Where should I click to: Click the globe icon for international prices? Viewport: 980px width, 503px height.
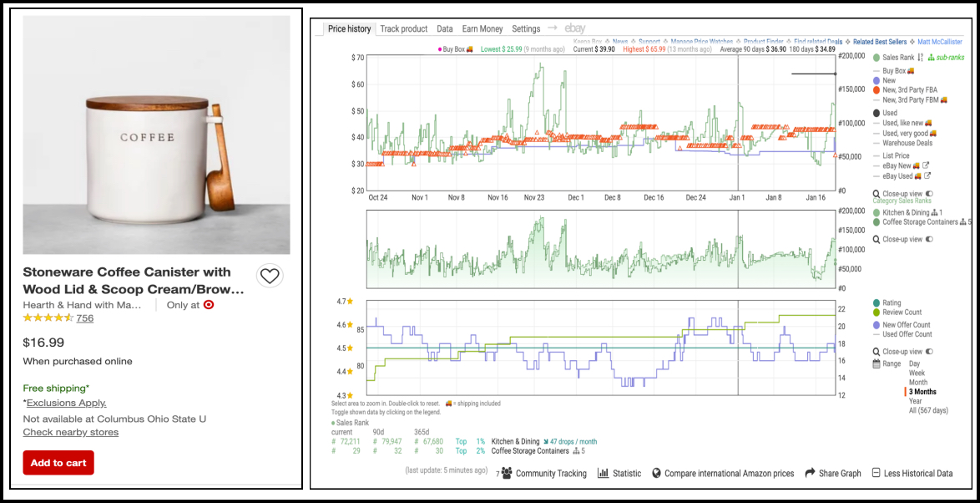656,473
